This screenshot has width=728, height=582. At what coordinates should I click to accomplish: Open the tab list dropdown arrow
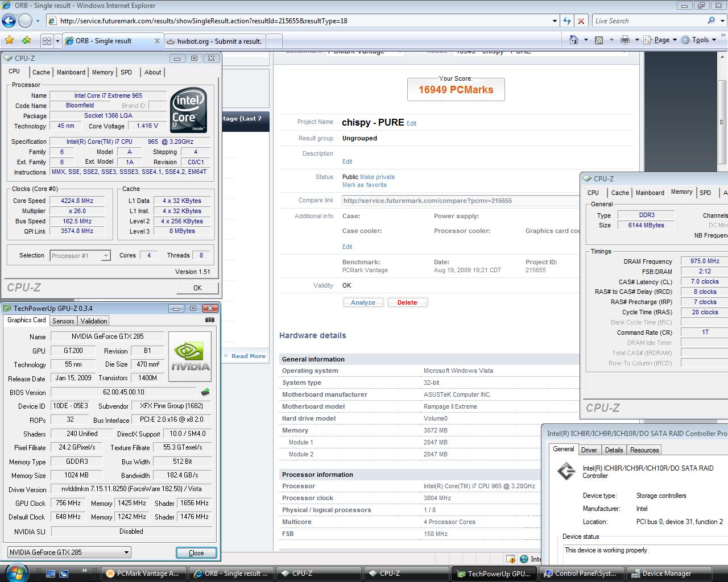tap(57, 41)
